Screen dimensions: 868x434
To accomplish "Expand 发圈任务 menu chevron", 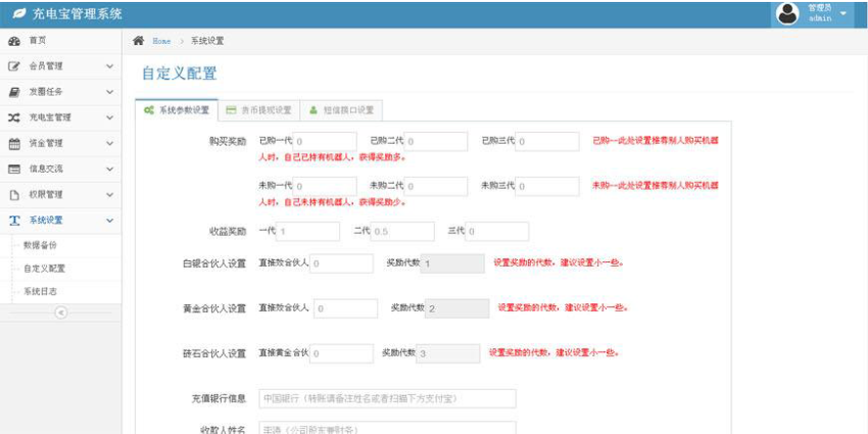I will tap(109, 93).
